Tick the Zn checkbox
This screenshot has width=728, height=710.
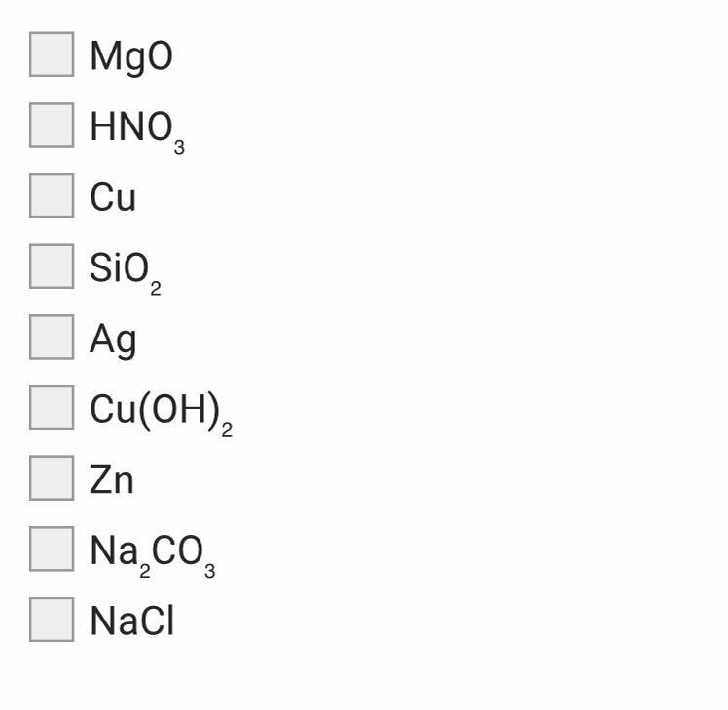pos(52,478)
